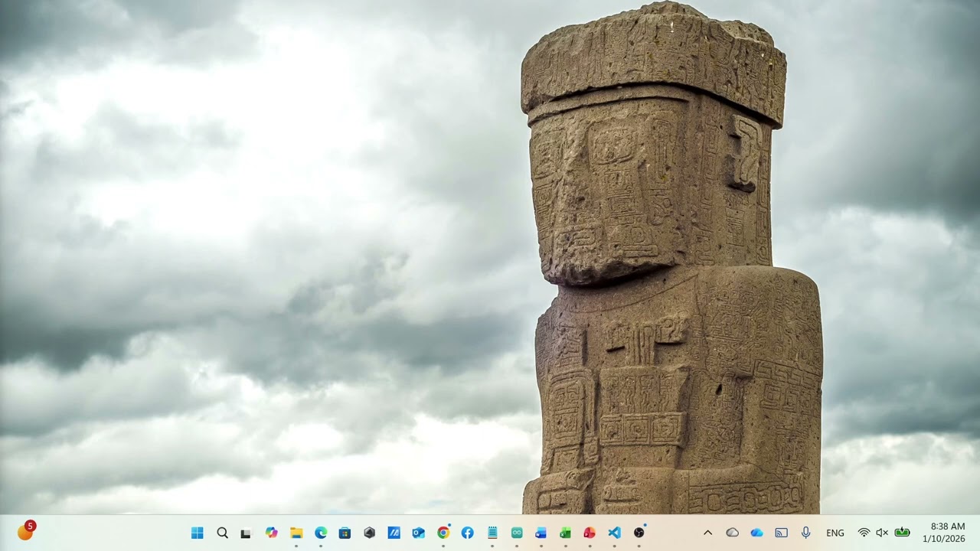Switch to Microsoft Excel
Viewport: 980px width, 551px height.
click(x=565, y=533)
